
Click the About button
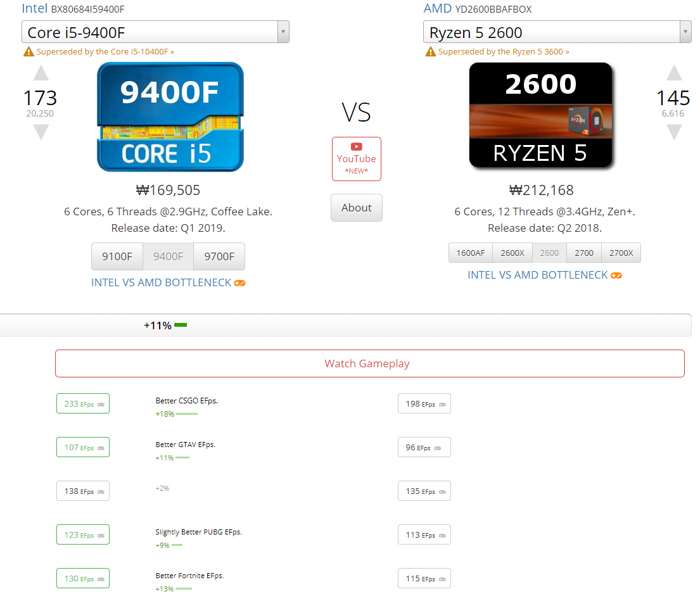click(x=356, y=208)
